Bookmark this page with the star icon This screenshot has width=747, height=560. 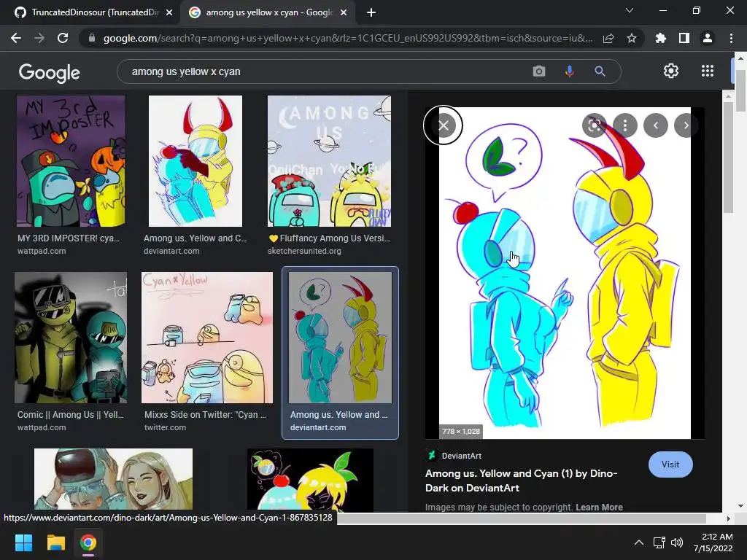tap(632, 38)
